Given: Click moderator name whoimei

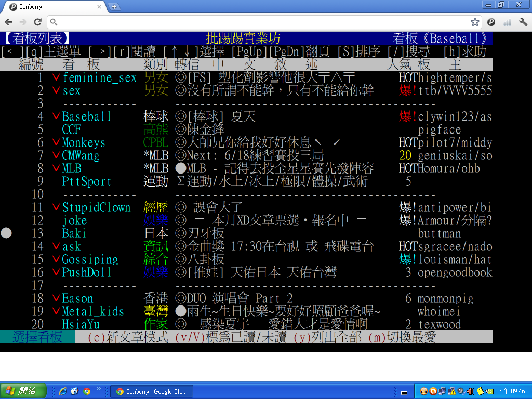Looking at the screenshot, I should pos(438,311).
